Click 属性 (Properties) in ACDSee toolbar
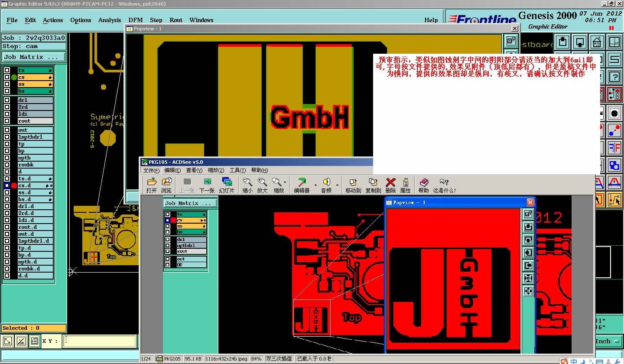This screenshot has height=364, width=624. 406,185
